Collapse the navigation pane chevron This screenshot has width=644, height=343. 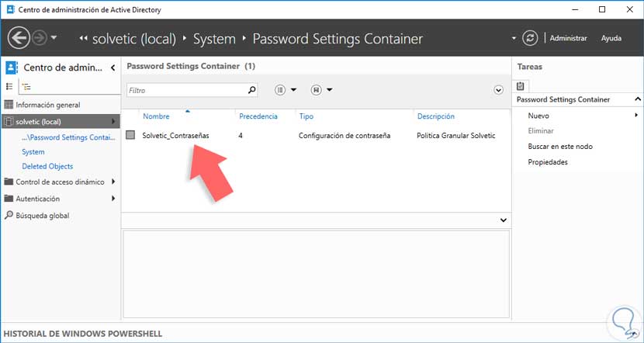pyautogui.click(x=113, y=68)
